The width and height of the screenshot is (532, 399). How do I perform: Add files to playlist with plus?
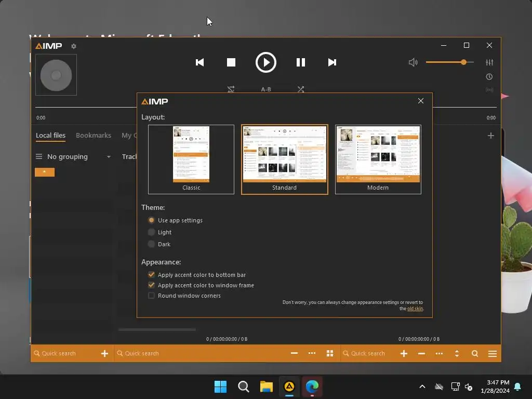404,353
